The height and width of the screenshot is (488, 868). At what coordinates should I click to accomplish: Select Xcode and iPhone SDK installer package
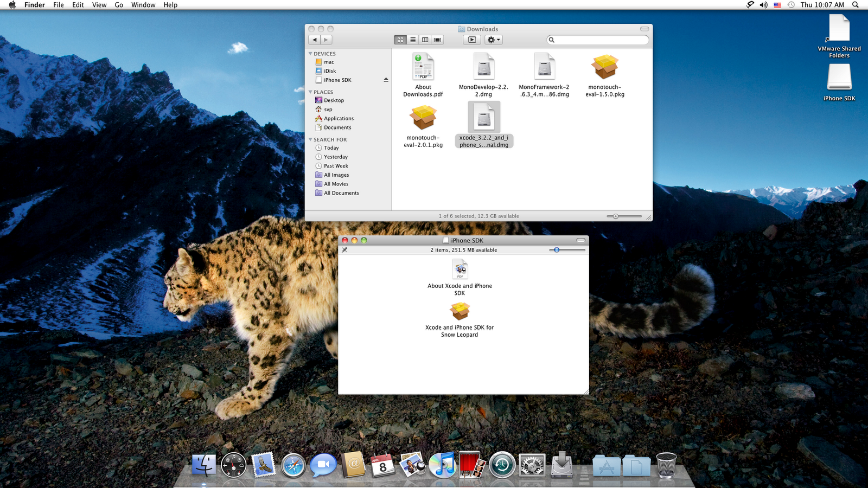460,311
